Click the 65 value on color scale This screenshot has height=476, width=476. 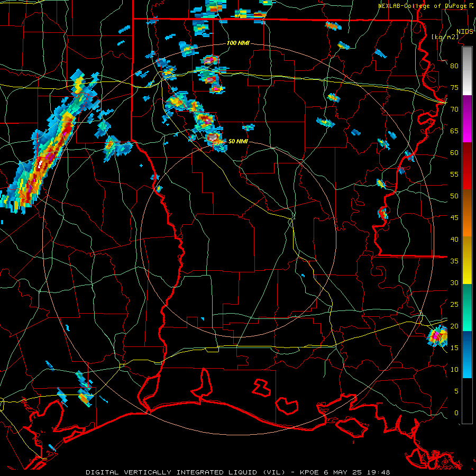click(x=454, y=131)
